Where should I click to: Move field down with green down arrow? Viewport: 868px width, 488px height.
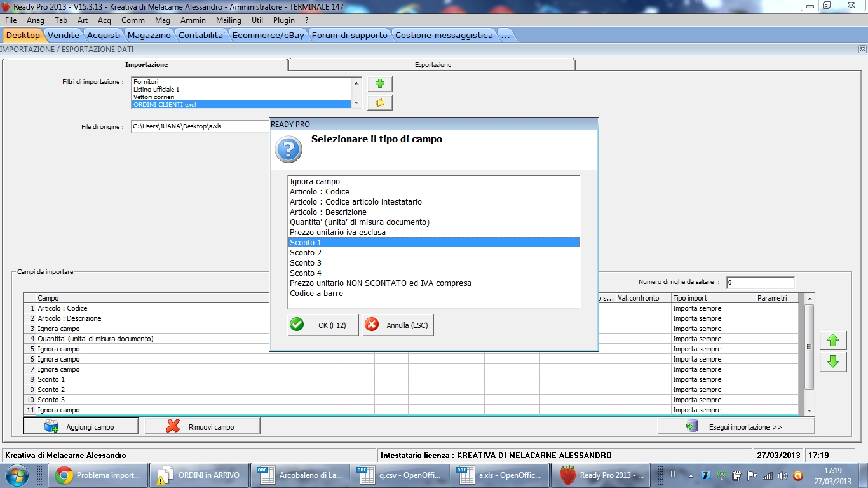[833, 362]
